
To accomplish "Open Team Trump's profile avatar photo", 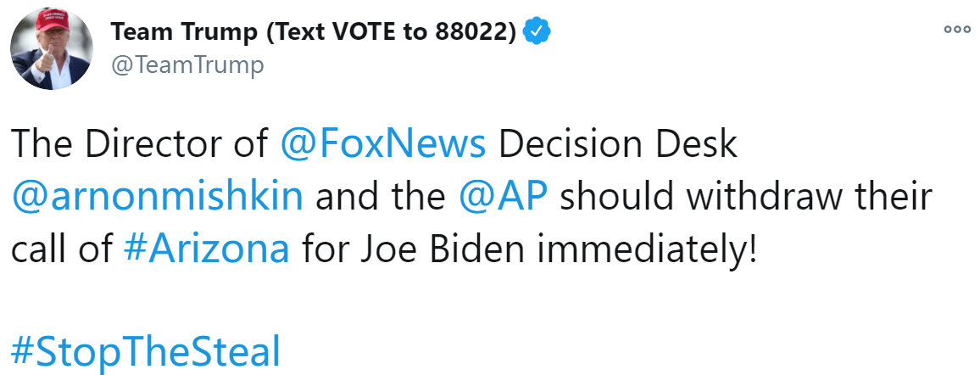I will tap(52, 48).
